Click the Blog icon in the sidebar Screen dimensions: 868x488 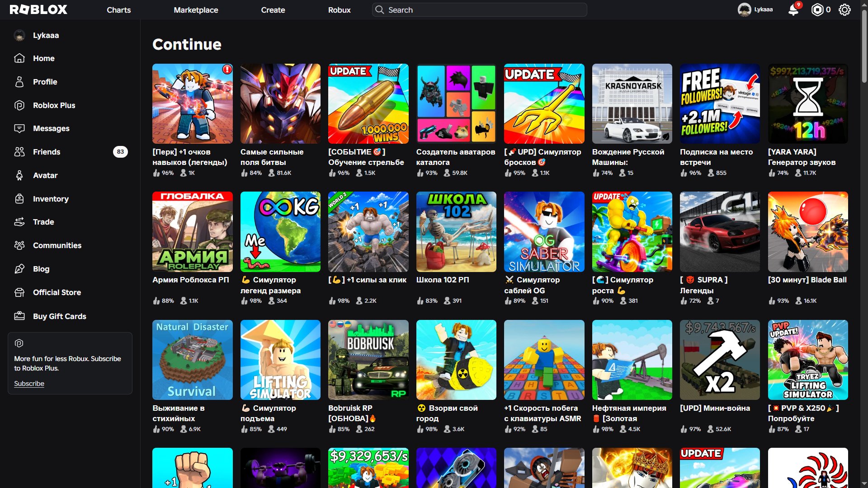point(19,269)
